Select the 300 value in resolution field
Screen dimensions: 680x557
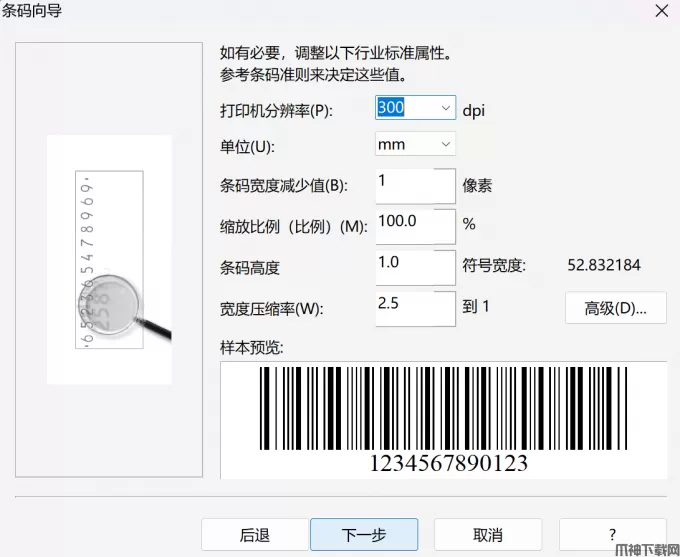391,107
